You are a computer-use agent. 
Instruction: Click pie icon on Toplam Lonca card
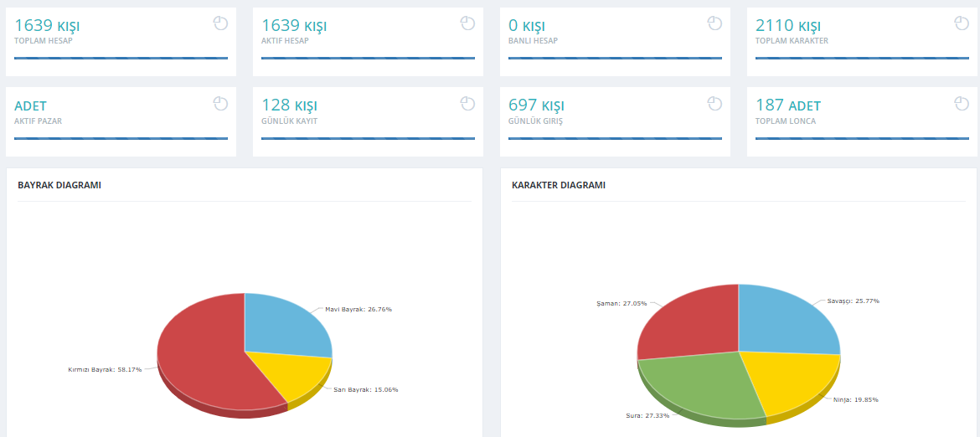(962, 104)
